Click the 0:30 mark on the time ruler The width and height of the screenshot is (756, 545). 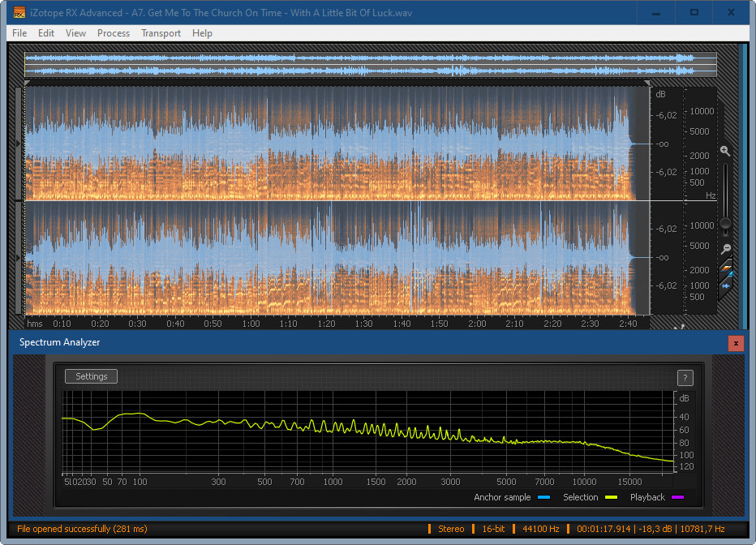point(137,324)
